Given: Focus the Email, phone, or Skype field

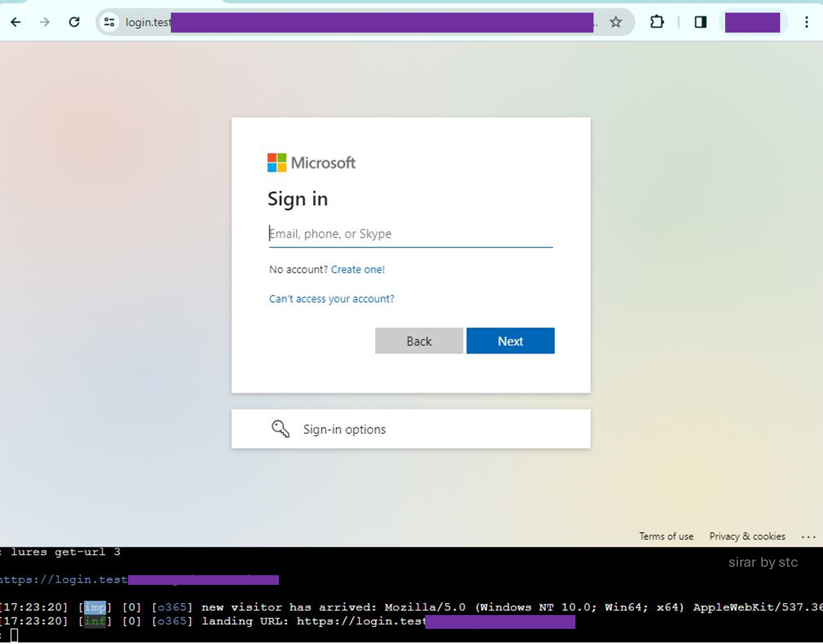Looking at the screenshot, I should click(411, 234).
